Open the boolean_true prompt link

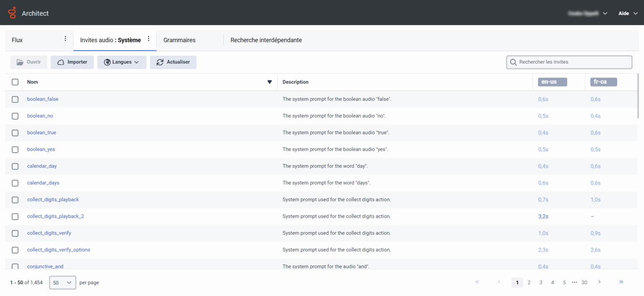point(42,132)
